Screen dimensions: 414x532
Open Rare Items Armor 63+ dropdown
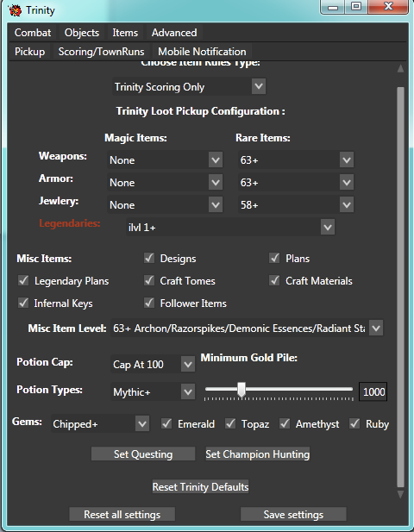point(296,183)
